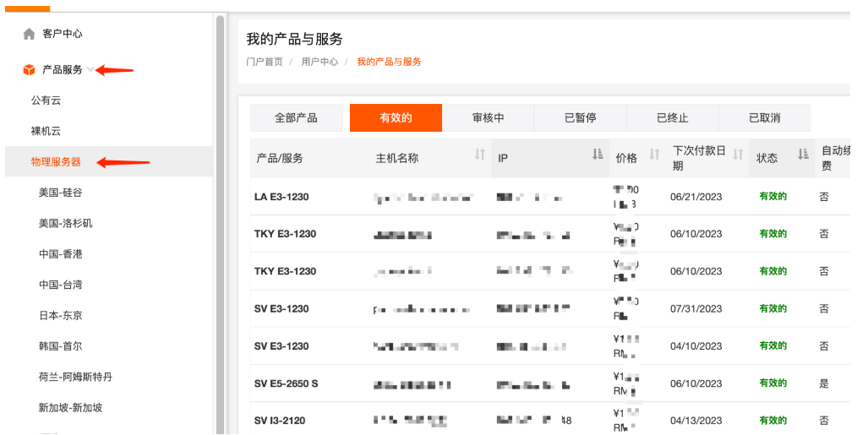Click date 06/10/2023 in SV E5-2650 S row
The image size is (868, 435).
coord(696,383)
